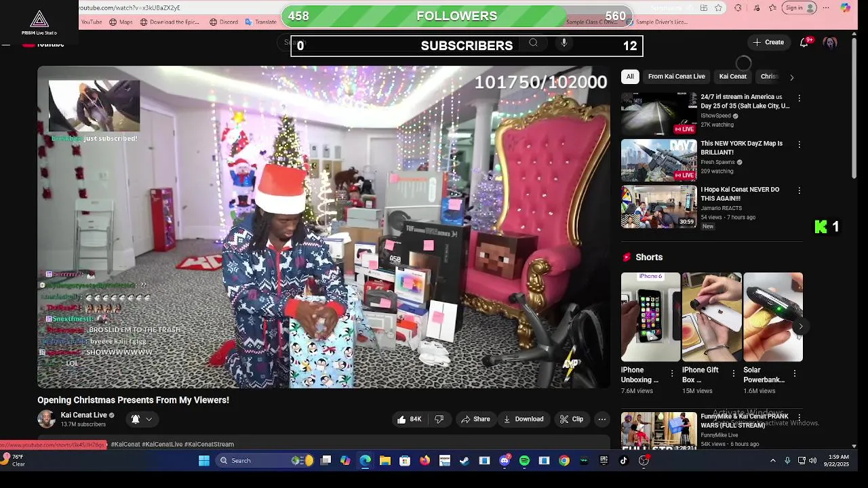Open Edge favorites hub icon
Viewport: 868px width, 488px height.
pyautogui.click(x=773, y=7)
